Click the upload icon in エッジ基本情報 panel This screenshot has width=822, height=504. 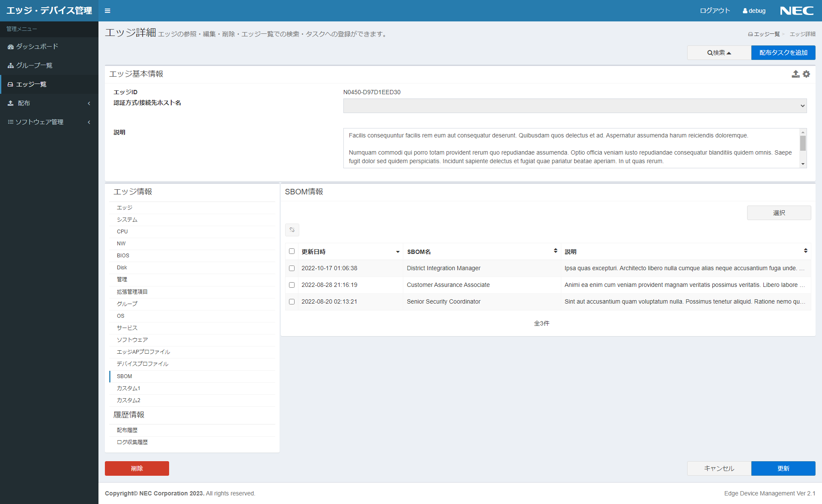pos(795,74)
